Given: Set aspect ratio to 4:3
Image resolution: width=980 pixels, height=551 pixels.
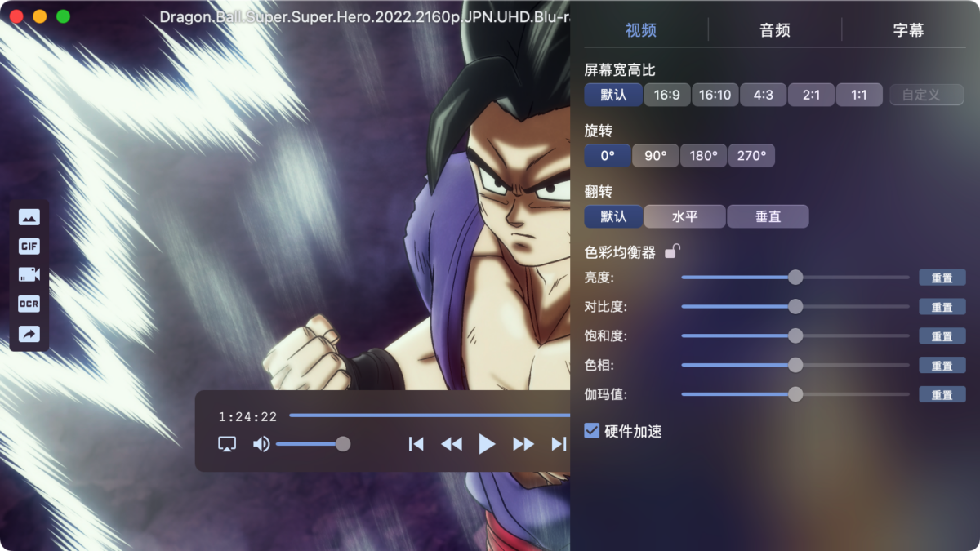Looking at the screenshot, I should click(x=763, y=95).
